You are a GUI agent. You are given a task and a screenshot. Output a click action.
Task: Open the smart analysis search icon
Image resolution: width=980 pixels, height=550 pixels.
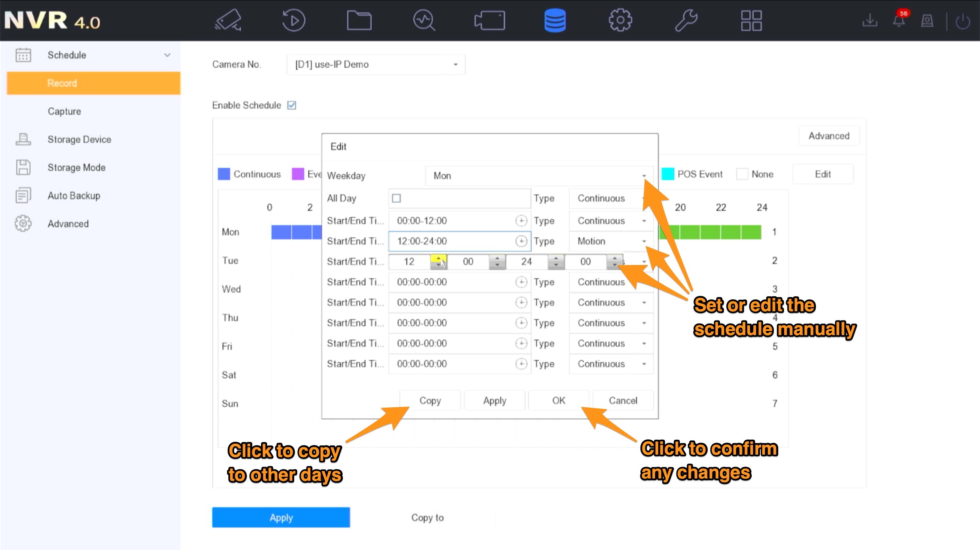click(x=424, y=20)
